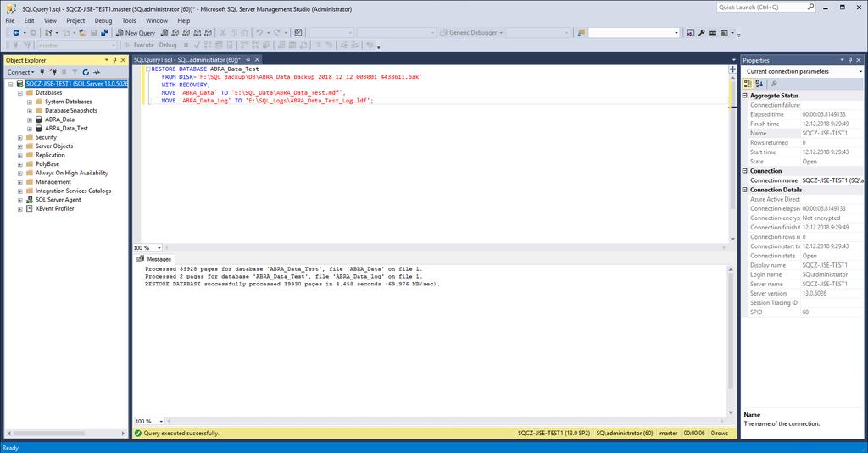
Task: Click the XEvent Profiler icon
Action: click(x=30, y=208)
